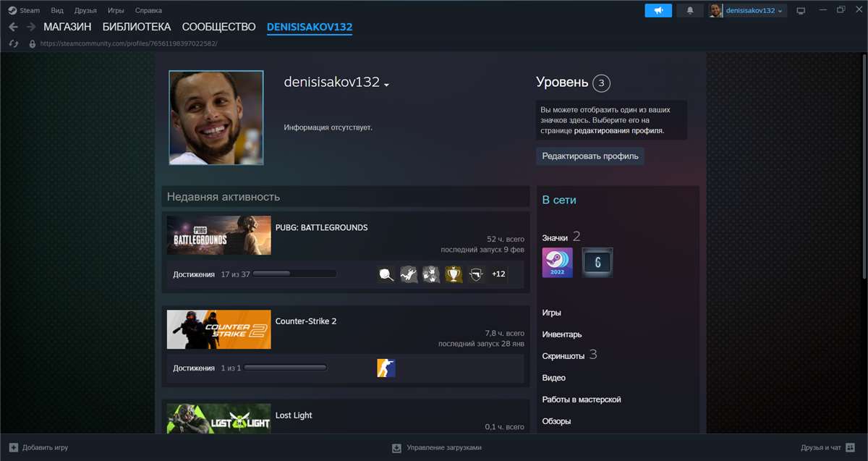Click the padlock security icon
Image resolution: width=868 pixels, height=461 pixels.
pyautogui.click(x=32, y=43)
